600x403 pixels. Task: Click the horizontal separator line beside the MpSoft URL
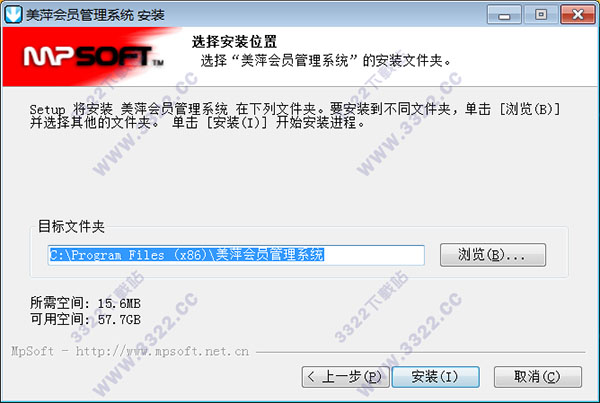(421, 352)
